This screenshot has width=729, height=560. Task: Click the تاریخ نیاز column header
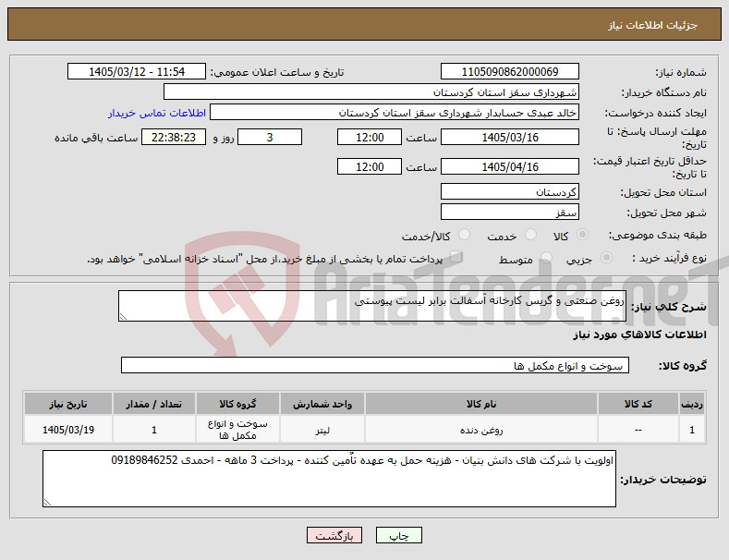[x=68, y=404]
